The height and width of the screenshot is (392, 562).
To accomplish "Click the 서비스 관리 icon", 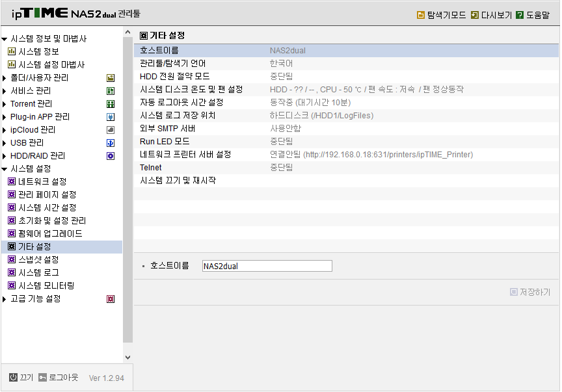I will click(111, 91).
